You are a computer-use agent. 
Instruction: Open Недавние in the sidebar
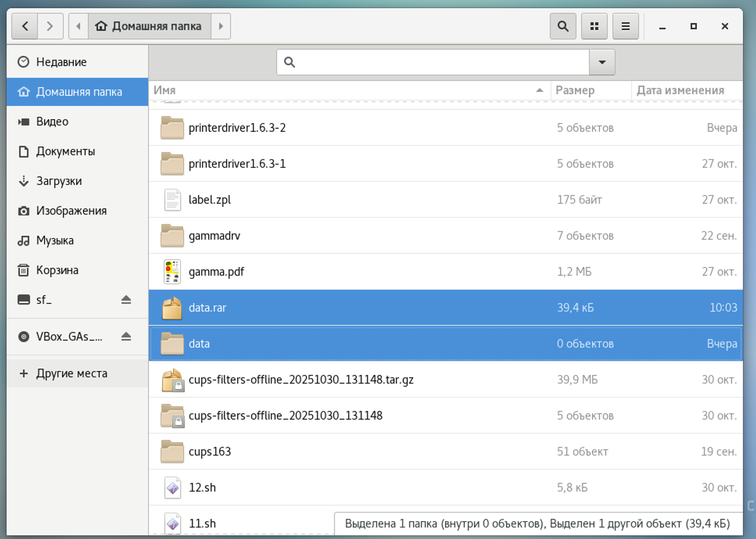coord(61,62)
